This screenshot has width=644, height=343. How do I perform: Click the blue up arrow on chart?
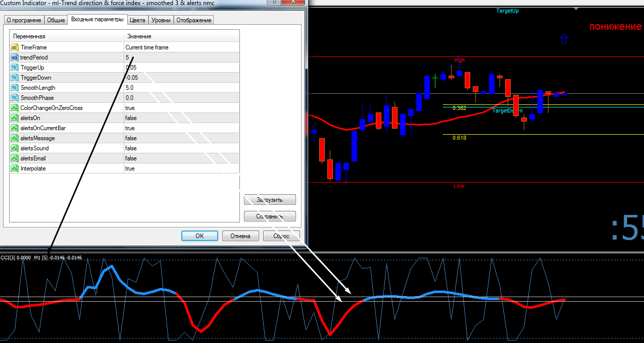[564, 39]
